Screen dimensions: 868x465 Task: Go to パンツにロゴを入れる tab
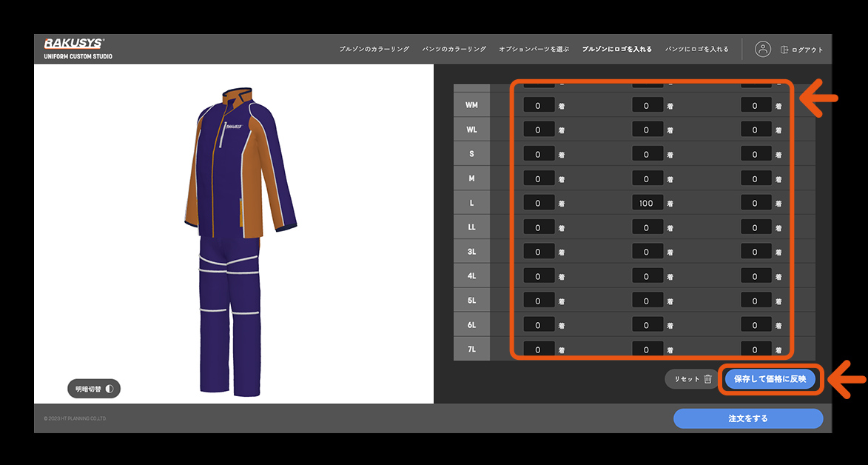coord(696,49)
